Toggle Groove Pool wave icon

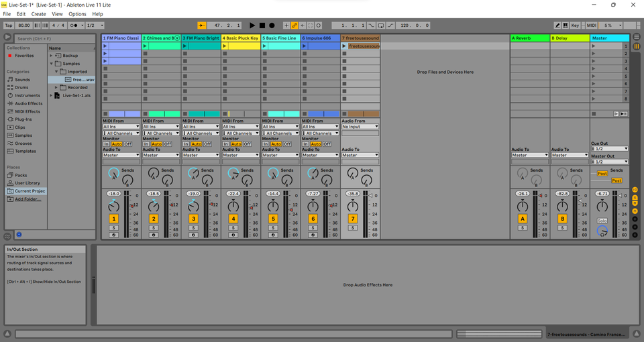[x=7, y=236]
